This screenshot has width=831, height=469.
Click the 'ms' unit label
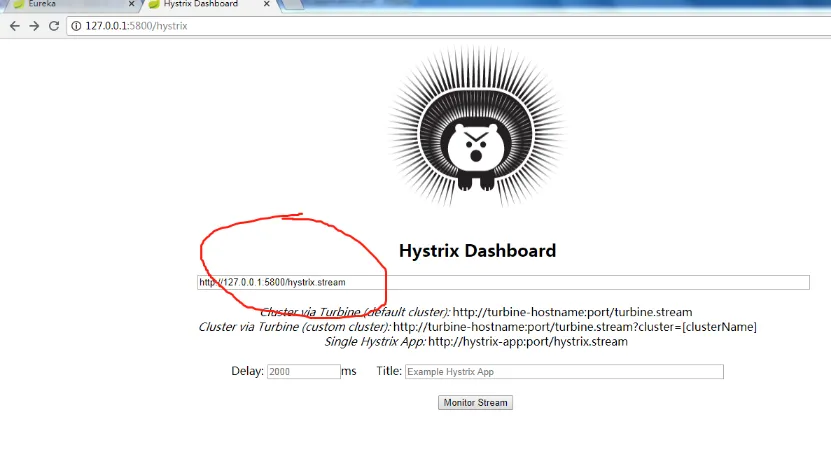click(x=349, y=371)
